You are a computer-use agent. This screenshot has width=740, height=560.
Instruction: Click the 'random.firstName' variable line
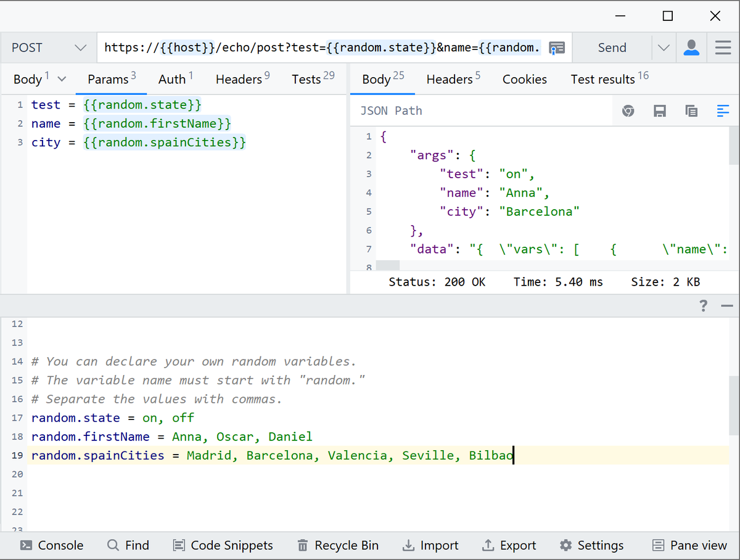(x=172, y=437)
